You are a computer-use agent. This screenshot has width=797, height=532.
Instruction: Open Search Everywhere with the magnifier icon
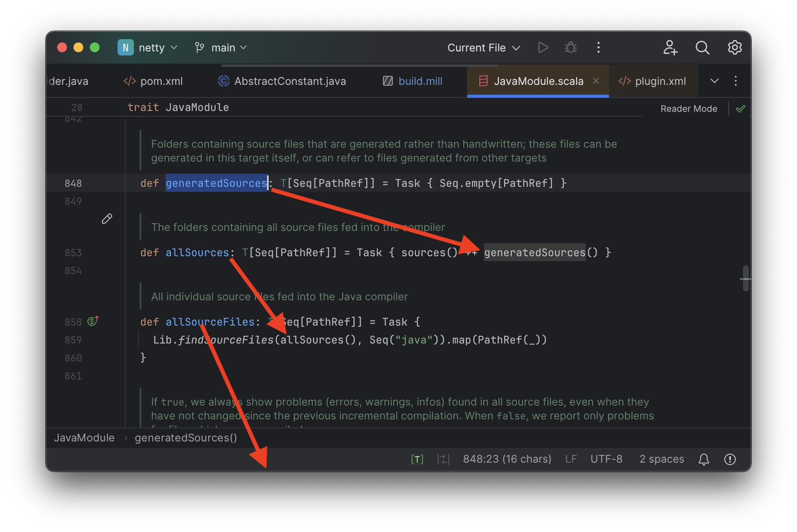point(702,47)
